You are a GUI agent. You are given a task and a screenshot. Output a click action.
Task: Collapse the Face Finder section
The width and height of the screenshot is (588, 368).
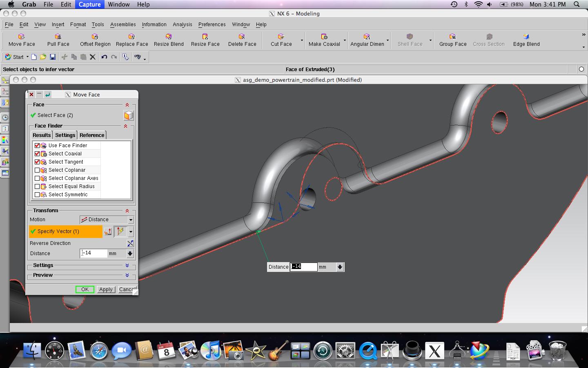(125, 126)
